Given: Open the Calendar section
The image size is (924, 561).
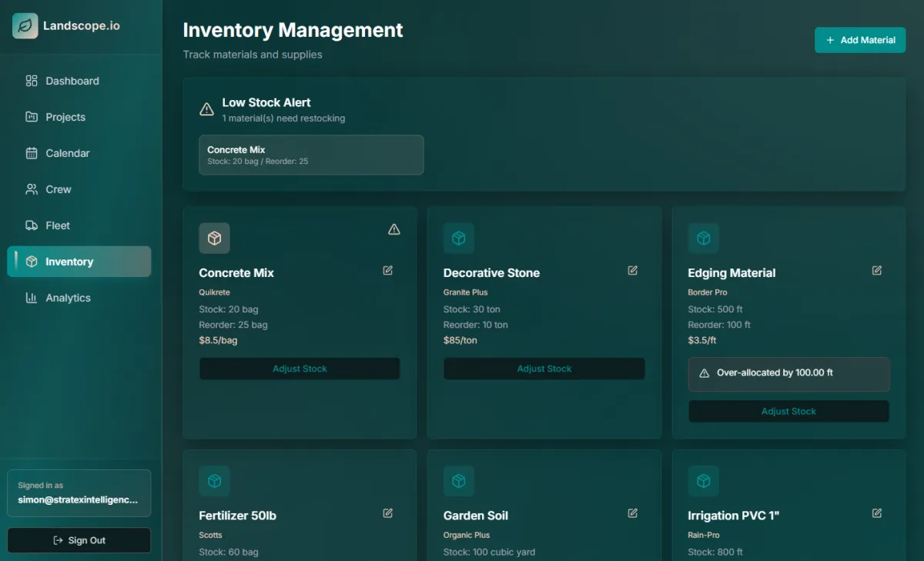Looking at the screenshot, I should [x=67, y=153].
